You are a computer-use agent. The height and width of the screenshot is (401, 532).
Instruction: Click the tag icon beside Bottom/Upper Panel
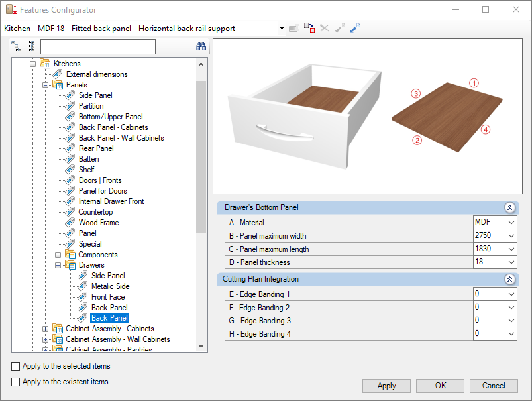pos(70,117)
